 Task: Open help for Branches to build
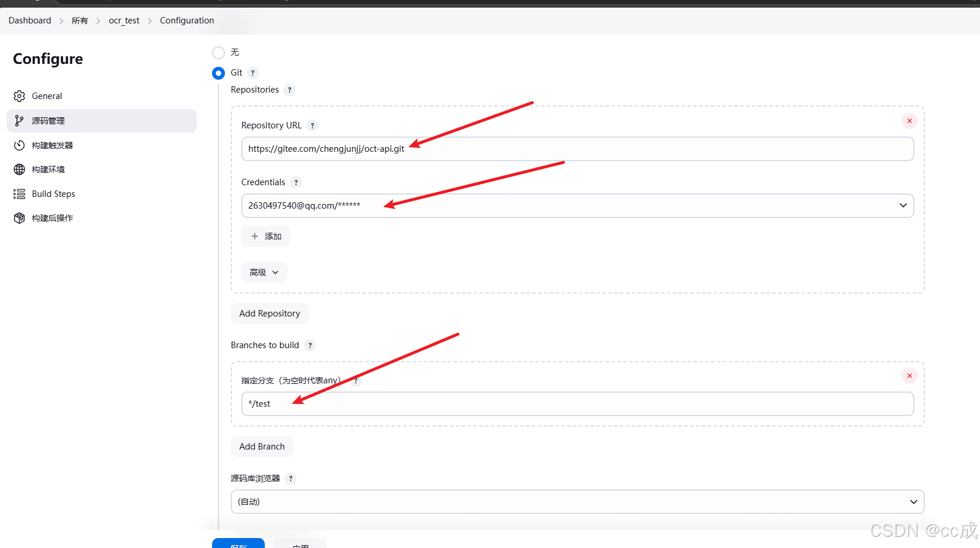click(x=310, y=345)
